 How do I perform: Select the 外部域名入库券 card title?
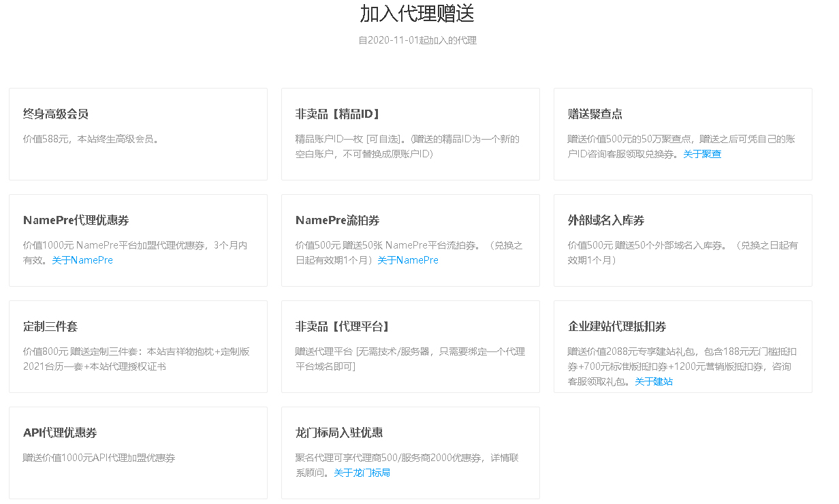pos(606,220)
